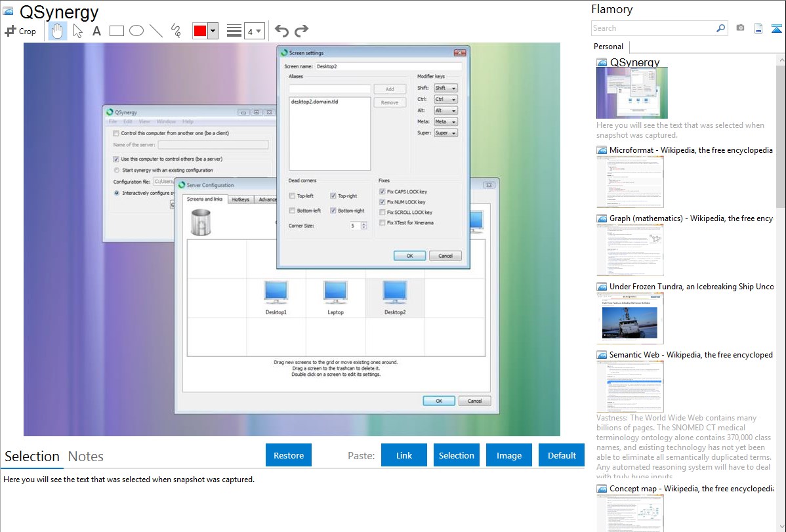Viewport: 786px width, 532px height.
Task: Activate the hand pan tool
Action: [x=58, y=31]
